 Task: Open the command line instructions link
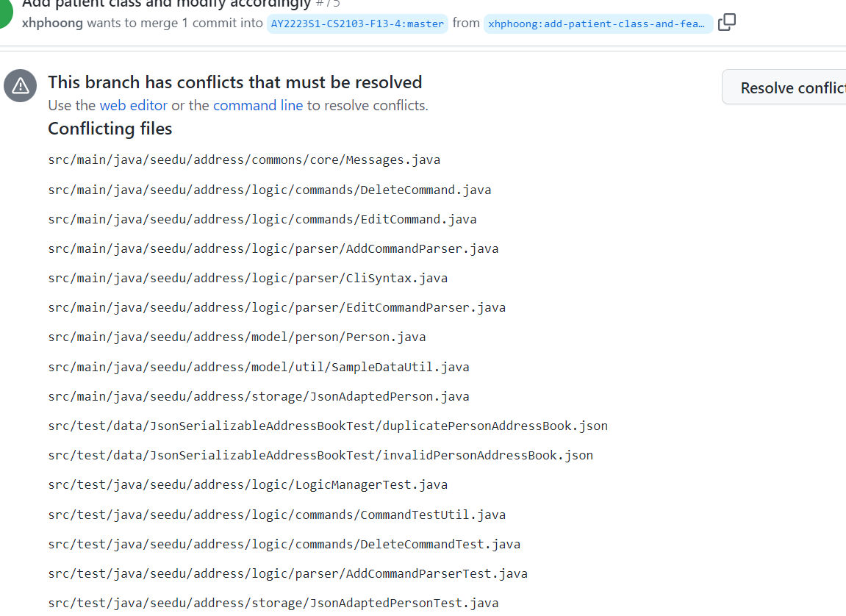coord(258,105)
